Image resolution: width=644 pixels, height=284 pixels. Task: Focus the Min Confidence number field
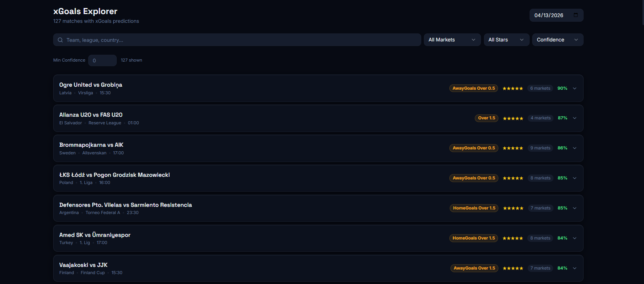[x=102, y=60]
